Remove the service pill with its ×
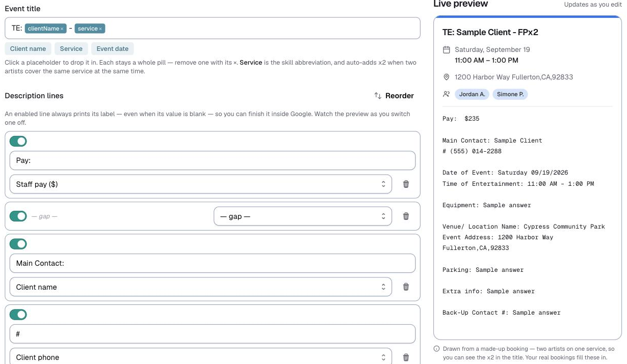This screenshot has height=364, width=627. 100,29
